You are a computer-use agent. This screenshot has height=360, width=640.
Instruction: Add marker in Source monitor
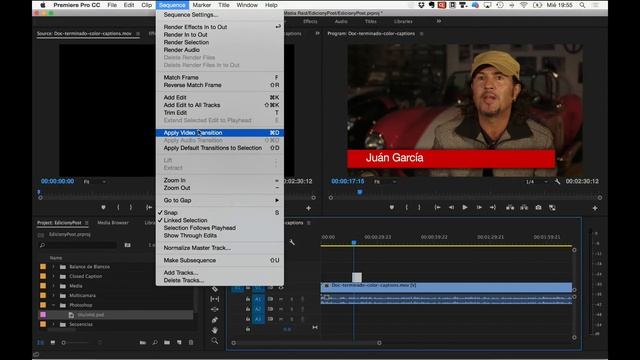coord(103,207)
